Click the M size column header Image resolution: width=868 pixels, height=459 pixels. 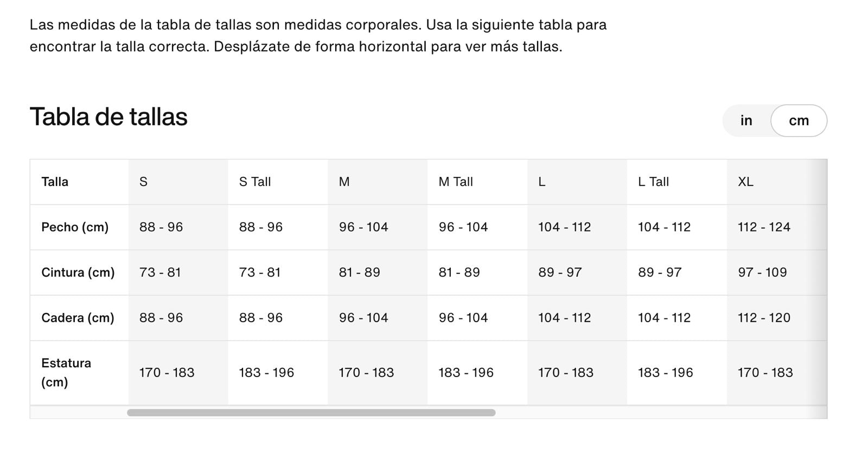coord(378,182)
